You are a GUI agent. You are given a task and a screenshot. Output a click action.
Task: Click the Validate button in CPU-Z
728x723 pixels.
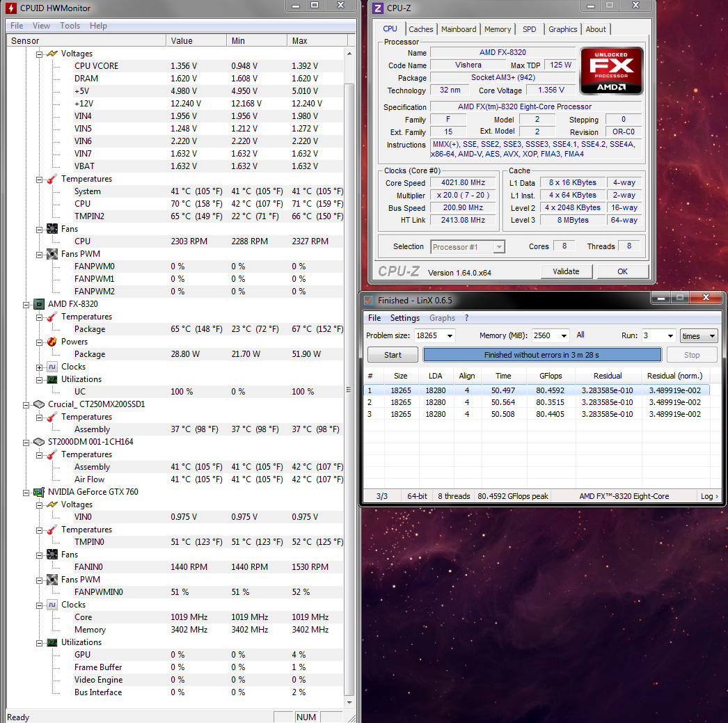pos(566,271)
